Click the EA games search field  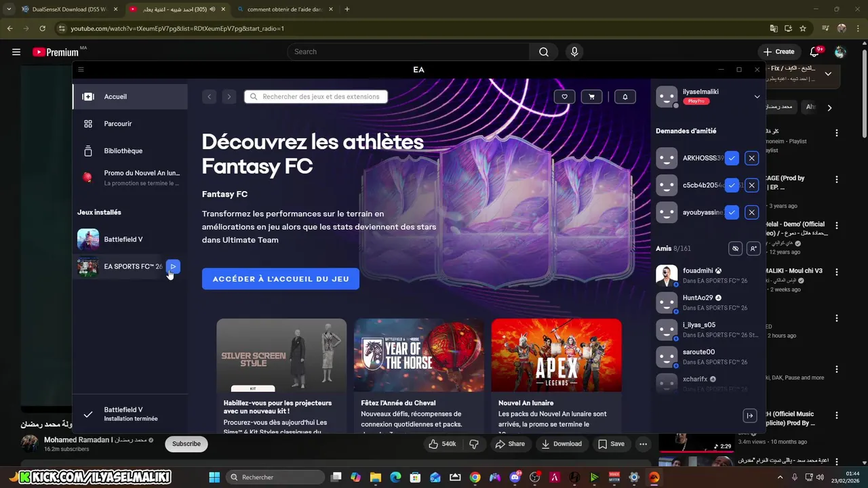316,97
